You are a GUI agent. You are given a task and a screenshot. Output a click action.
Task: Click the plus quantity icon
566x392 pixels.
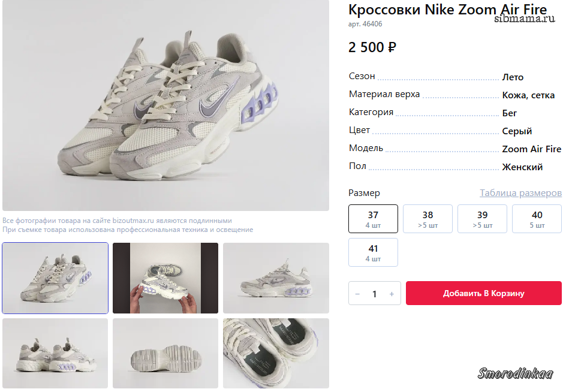click(x=392, y=294)
